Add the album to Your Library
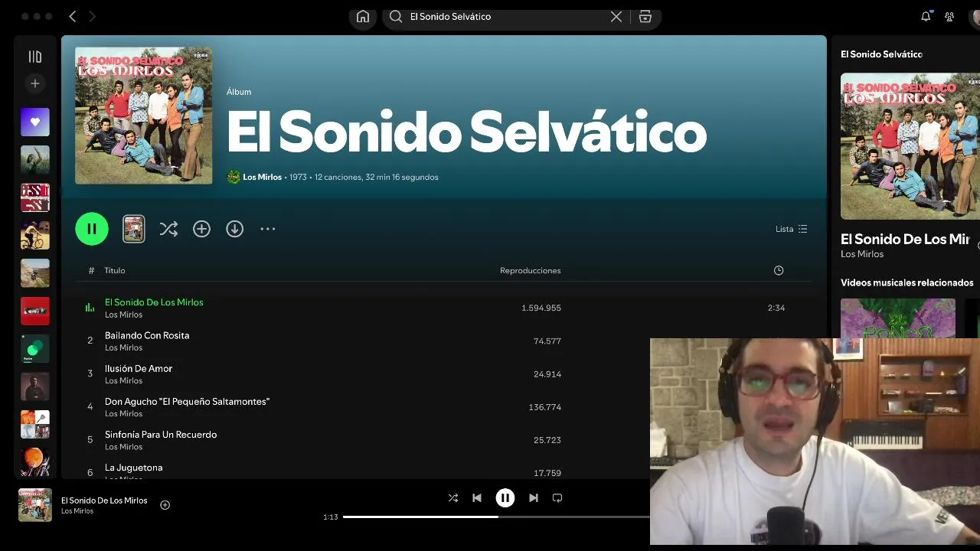Screen dimensions: 980x551 (201, 229)
